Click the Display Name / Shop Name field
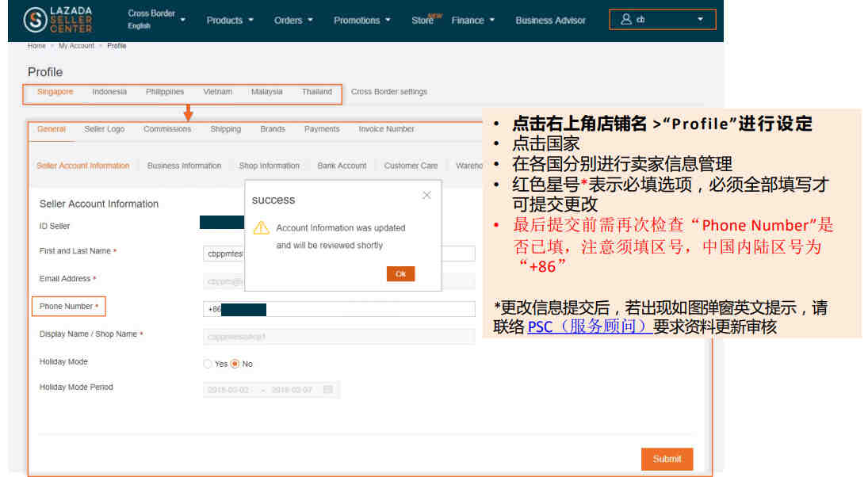This screenshot has width=868, height=477. pyautogui.click(x=338, y=337)
